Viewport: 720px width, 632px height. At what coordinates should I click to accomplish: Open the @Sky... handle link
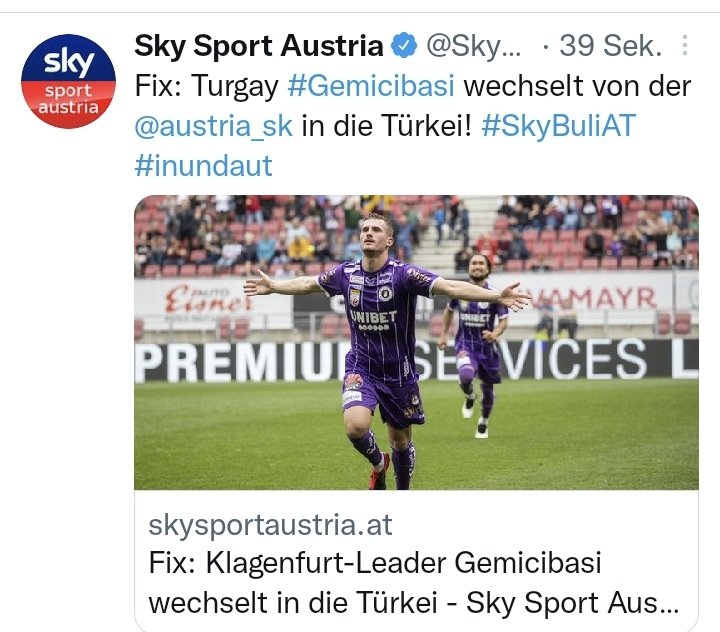click(473, 46)
